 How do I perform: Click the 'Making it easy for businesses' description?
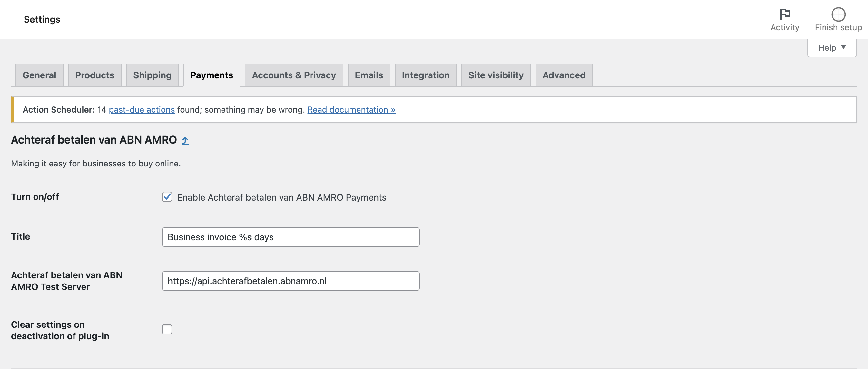click(x=96, y=164)
